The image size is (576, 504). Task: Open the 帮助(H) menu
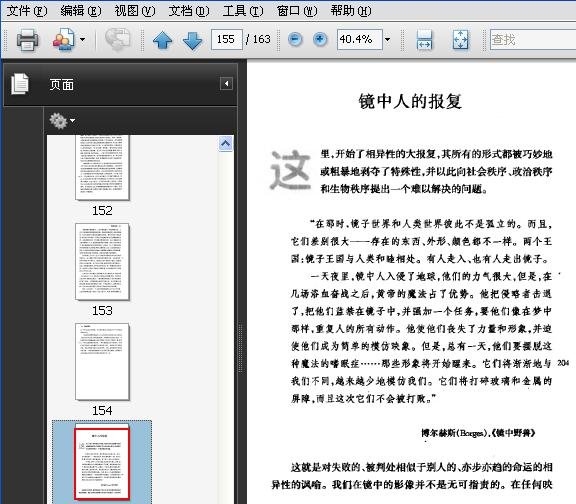[x=350, y=11]
